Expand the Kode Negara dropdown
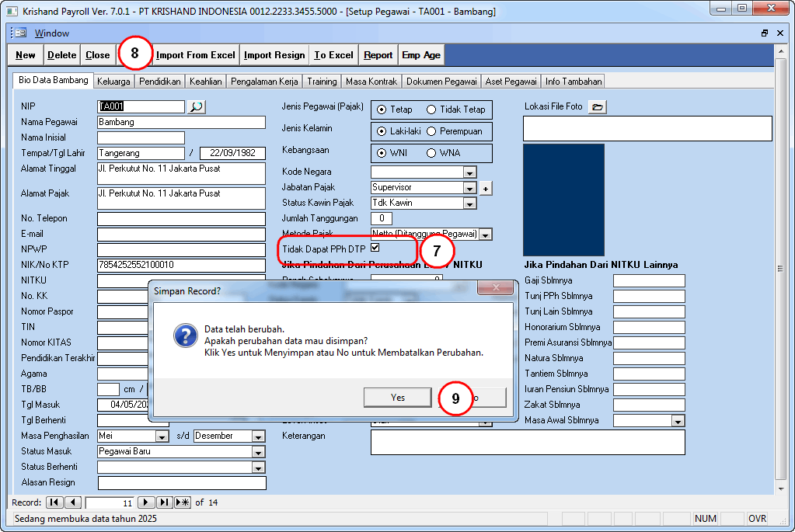 tap(469, 172)
